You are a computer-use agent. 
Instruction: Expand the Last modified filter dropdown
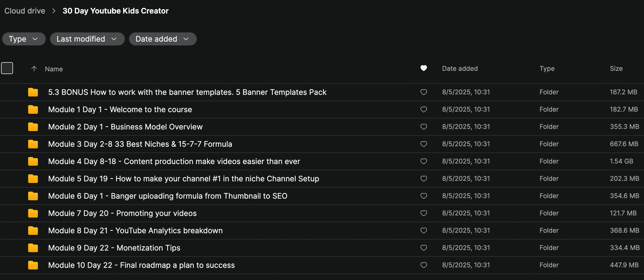point(87,39)
